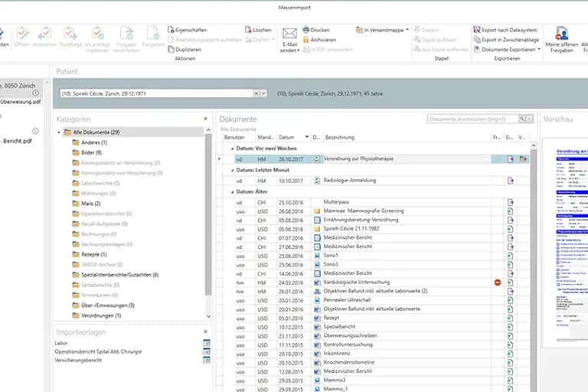
Task: Select the Bilder (9) category
Action: click(x=91, y=152)
